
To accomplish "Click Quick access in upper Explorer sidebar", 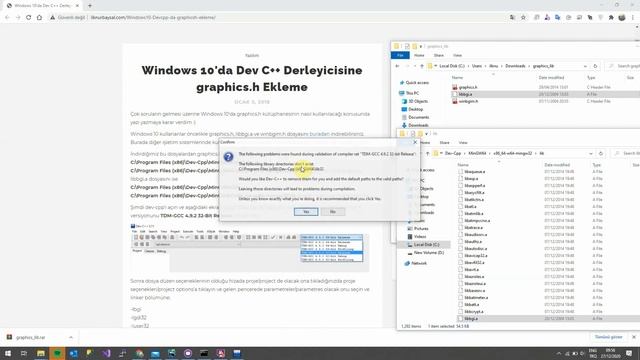I will [417, 82].
